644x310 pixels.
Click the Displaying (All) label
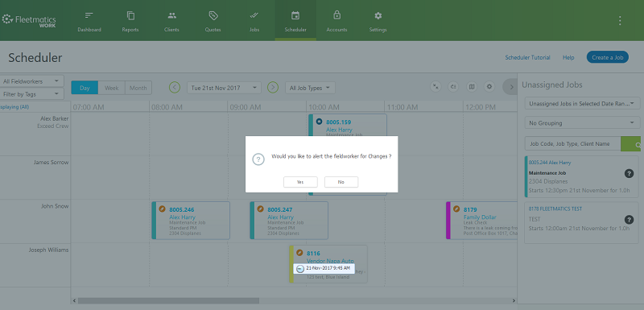point(14,107)
